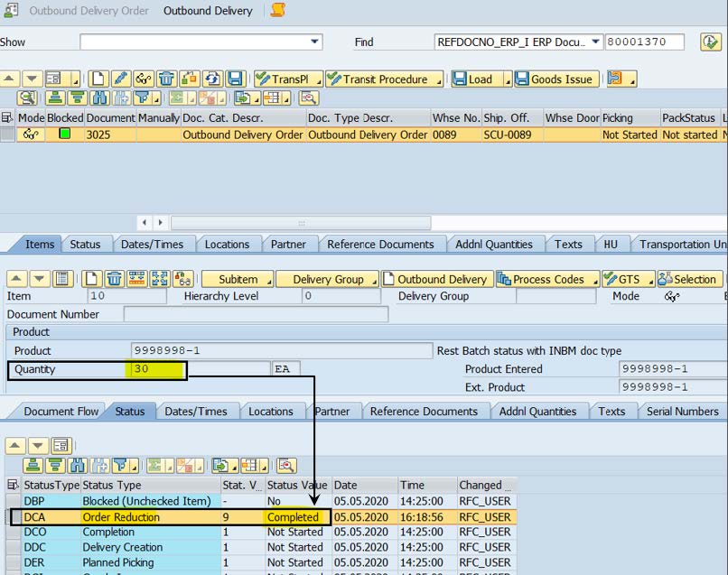Image resolution: width=728 pixels, height=575 pixels.
Task: Click the trash icon in the item toolbar
Action: 114,279
